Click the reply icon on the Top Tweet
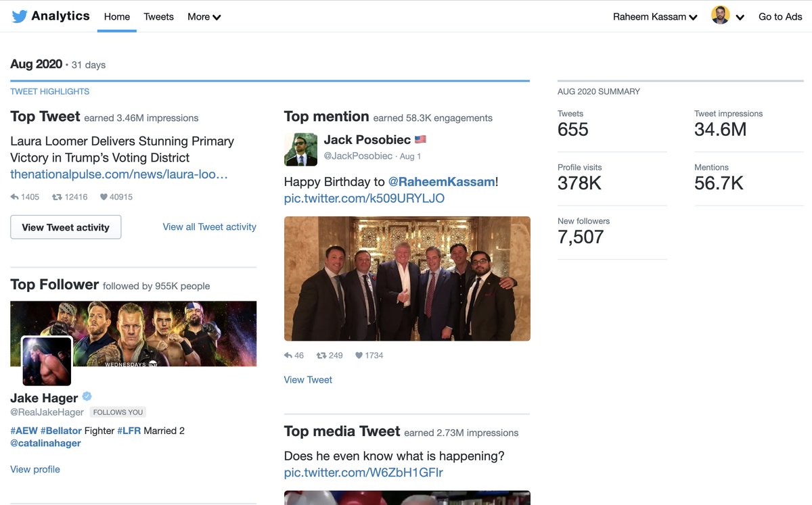This screenshot has width=812, height=505. [15, 197]
